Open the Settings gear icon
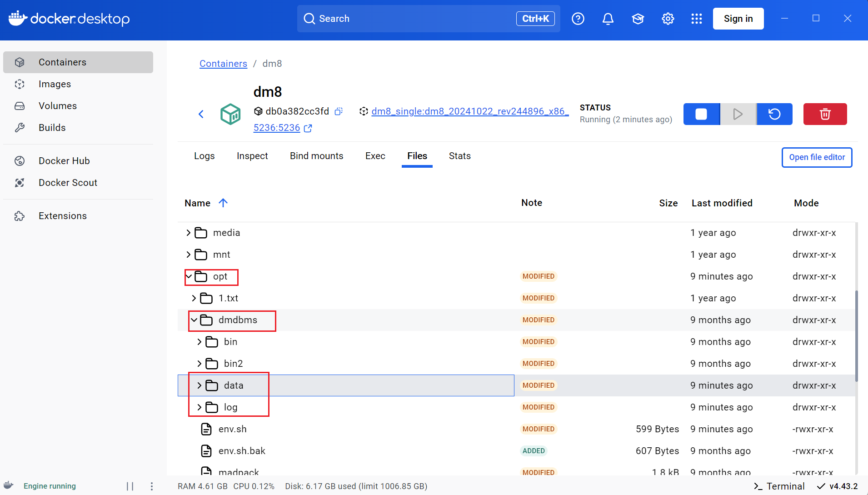The image size is (868, 495). (668, 19)
